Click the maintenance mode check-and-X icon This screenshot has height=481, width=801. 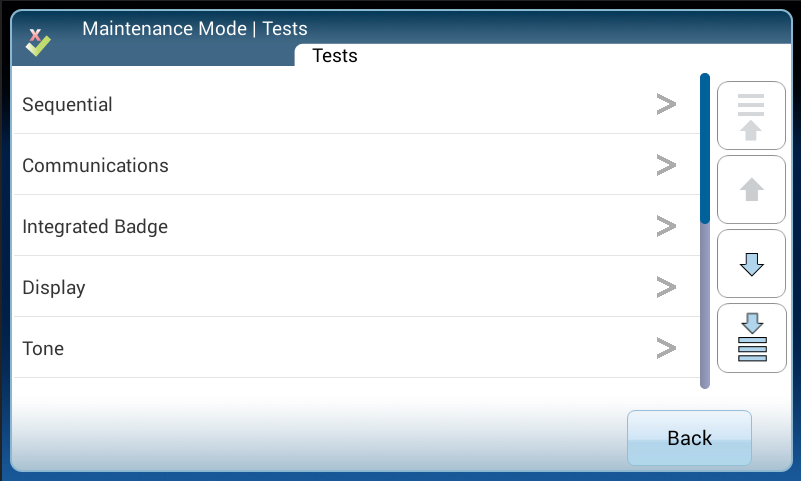(38, 41)
